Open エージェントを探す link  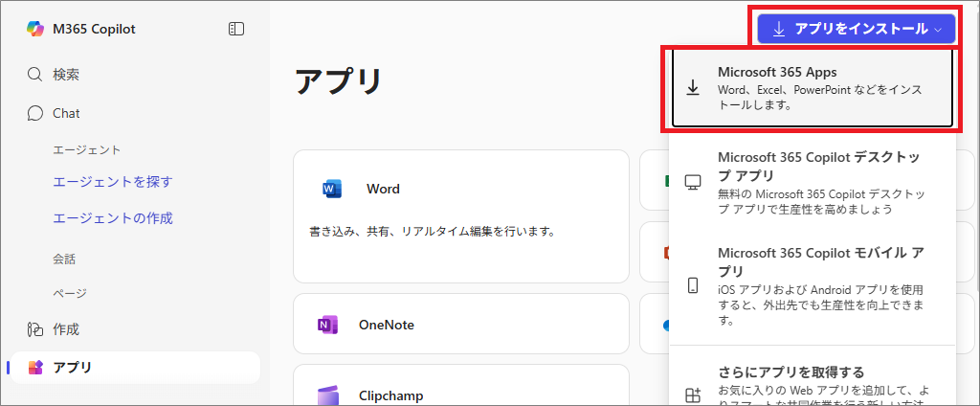(x=113, y=182)
